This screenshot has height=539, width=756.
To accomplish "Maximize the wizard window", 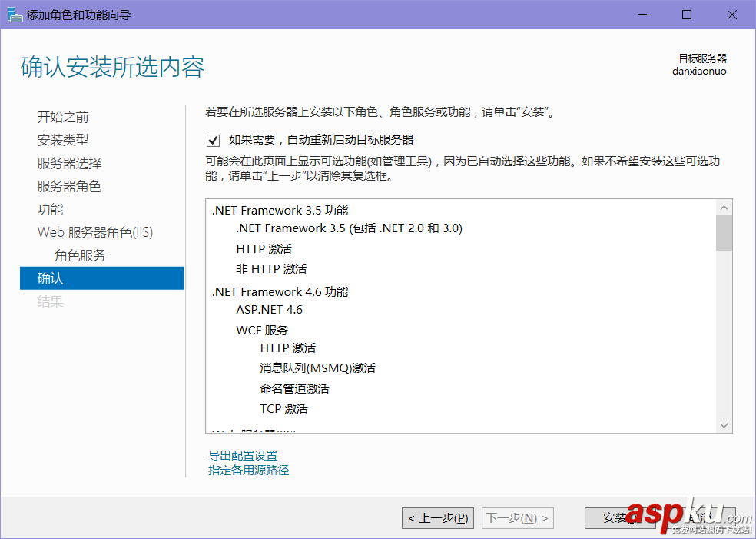I will 687,15.
